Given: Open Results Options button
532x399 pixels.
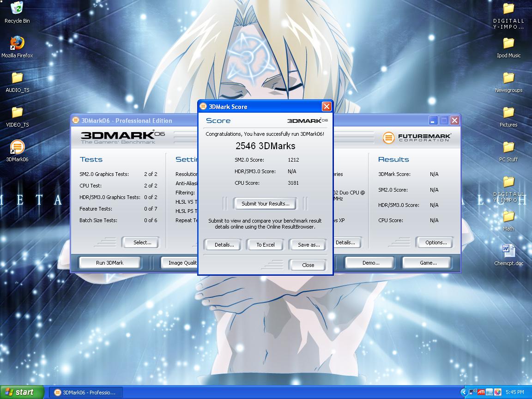Looking at the screenshot, I should coord(435,242).
